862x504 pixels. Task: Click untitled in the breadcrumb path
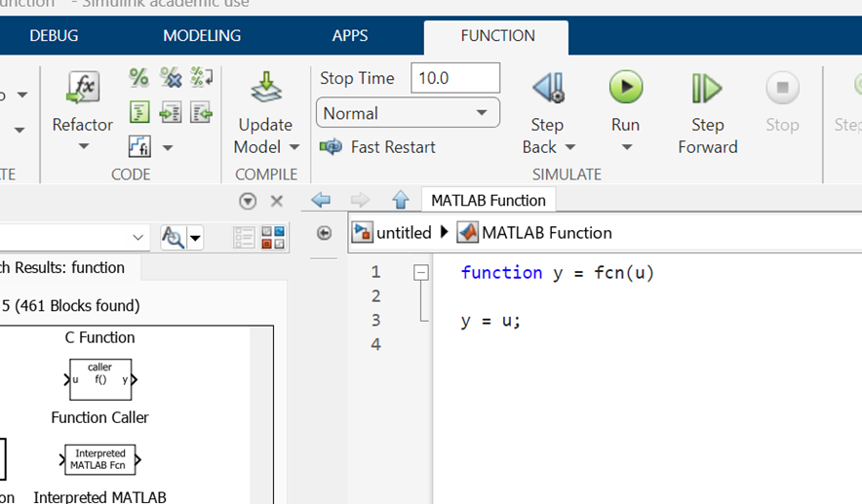[403, 233]
